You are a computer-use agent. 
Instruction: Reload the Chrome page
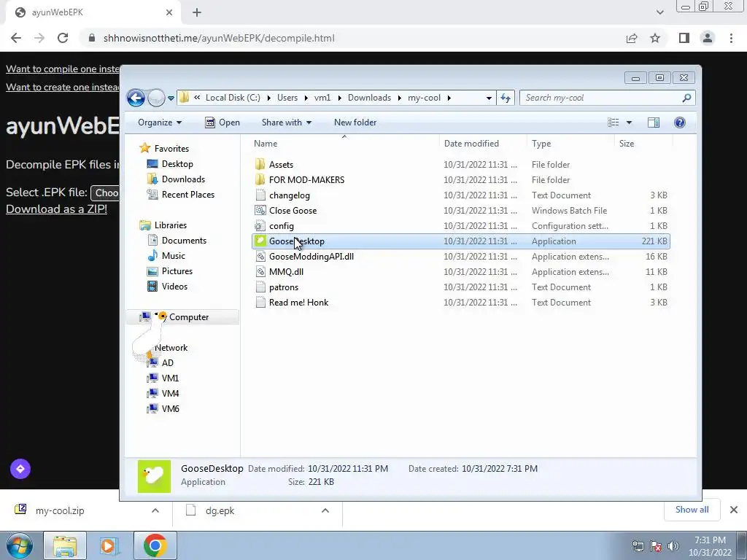point(63,38)
